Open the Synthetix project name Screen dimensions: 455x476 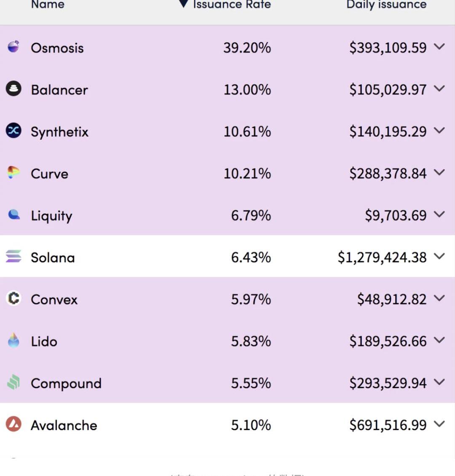pyautogui.click(x=59, y=132)
